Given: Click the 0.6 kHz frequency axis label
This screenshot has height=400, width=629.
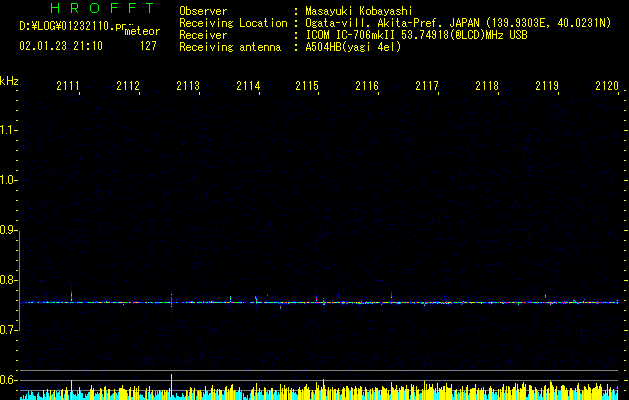Looking at the screenshot, I should (x=8, y=380).
